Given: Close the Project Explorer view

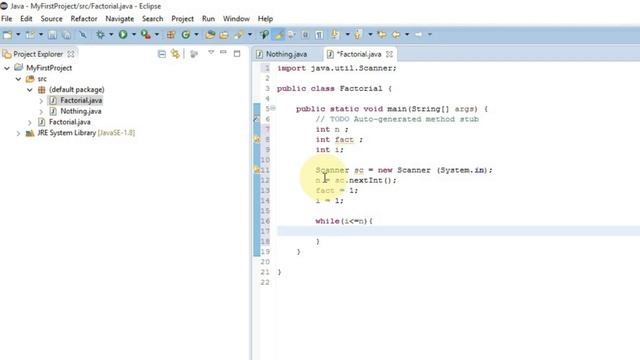Looking at the screenshot, I should (x=71, y=54).
